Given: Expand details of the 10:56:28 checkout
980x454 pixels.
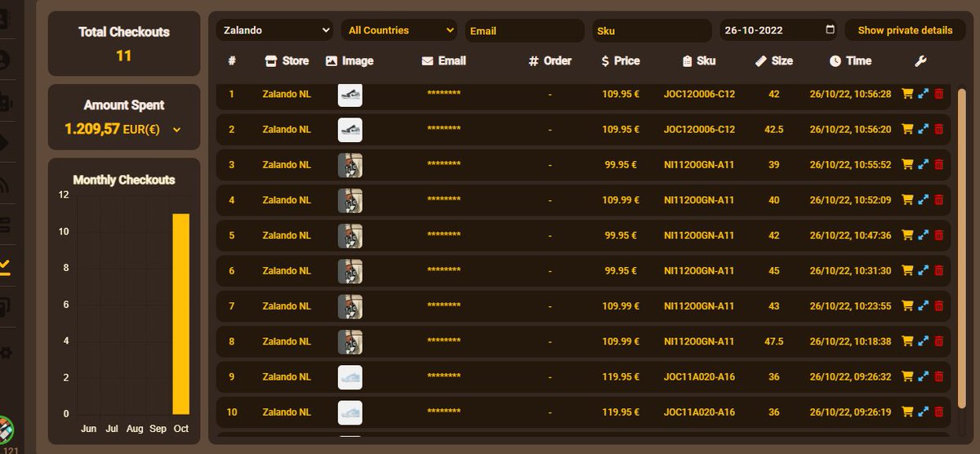Looking at the screenshot, I should [923, 94].
